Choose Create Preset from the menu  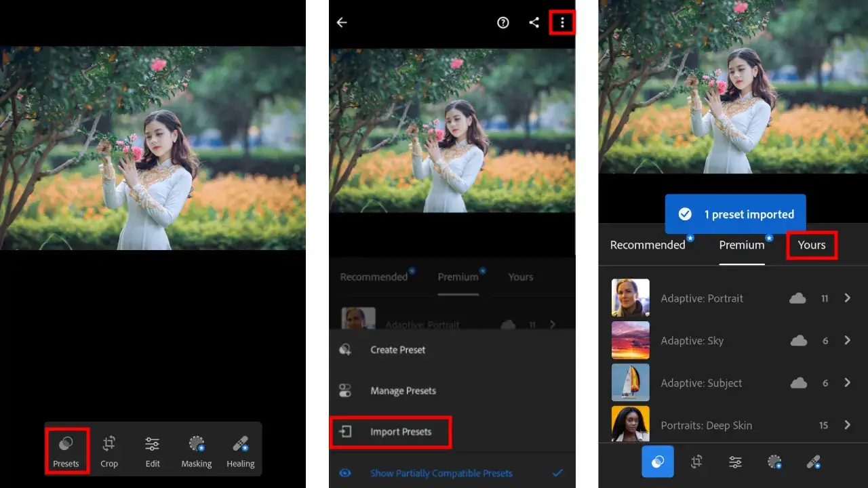397,350
